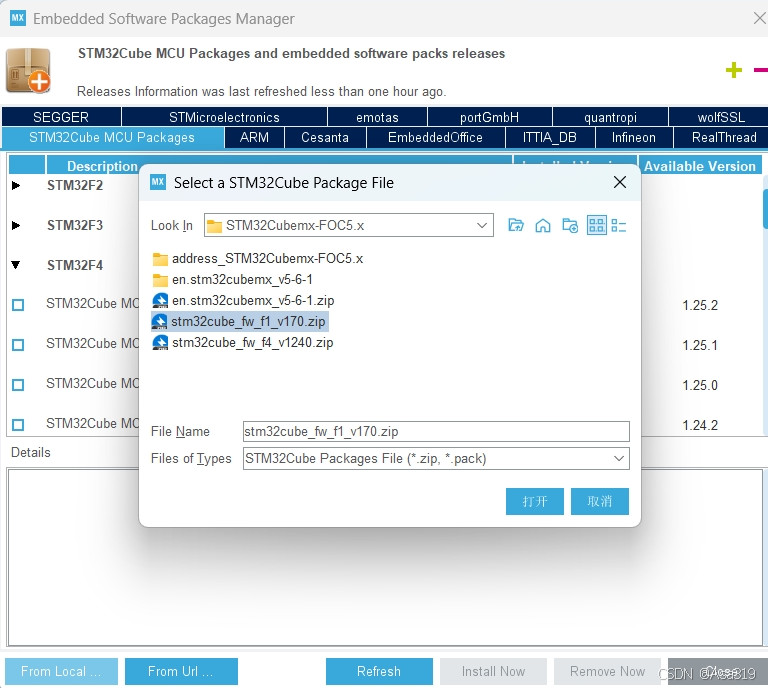
Task: Click the Details text area
Action: [385, 557]
